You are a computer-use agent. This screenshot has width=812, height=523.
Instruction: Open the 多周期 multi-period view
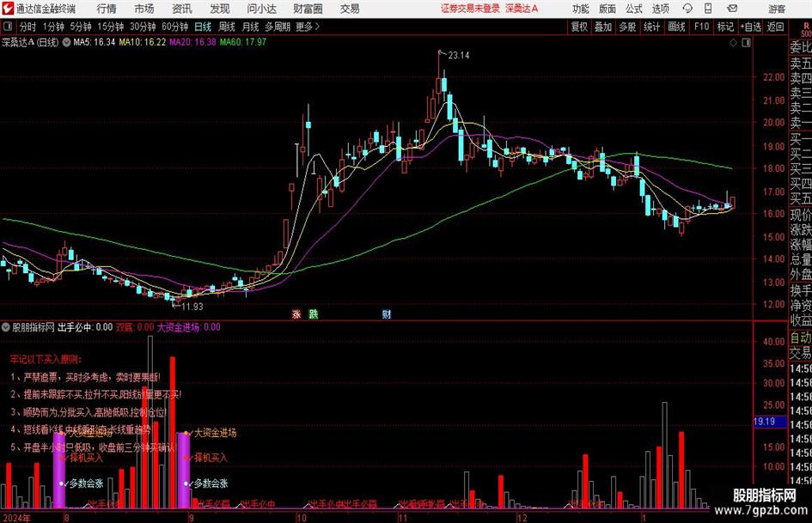click(x=278, y=27)
